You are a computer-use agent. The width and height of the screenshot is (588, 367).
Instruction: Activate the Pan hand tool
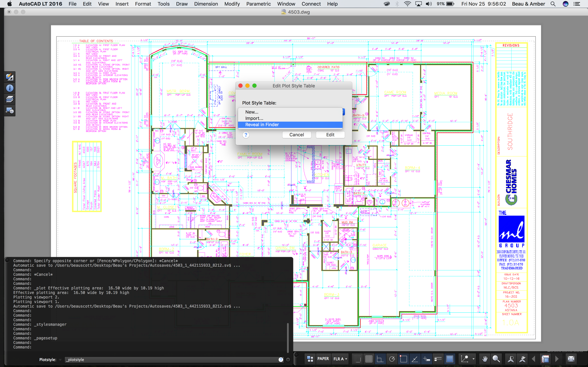click(485, 359)
